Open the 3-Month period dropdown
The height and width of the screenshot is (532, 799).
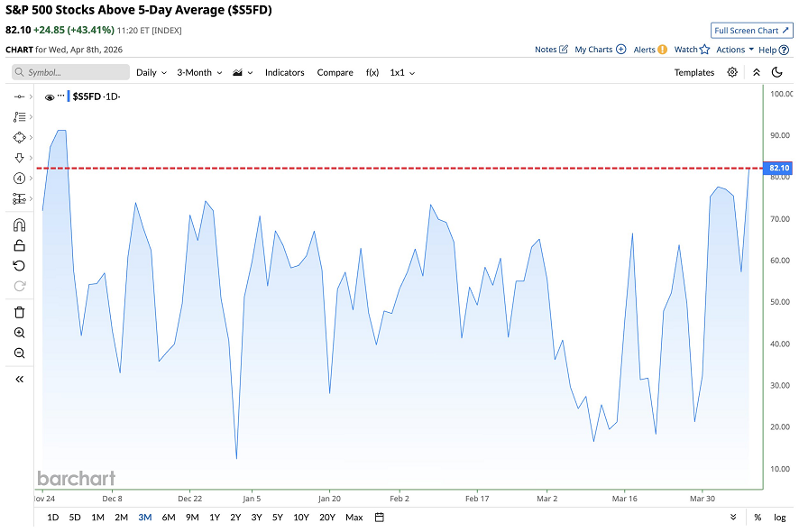pos(199,72)
